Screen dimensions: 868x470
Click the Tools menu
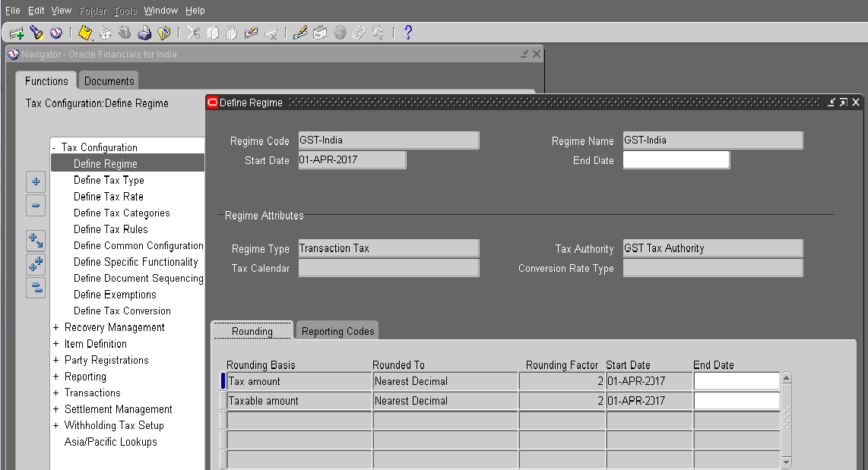point(125,10)
